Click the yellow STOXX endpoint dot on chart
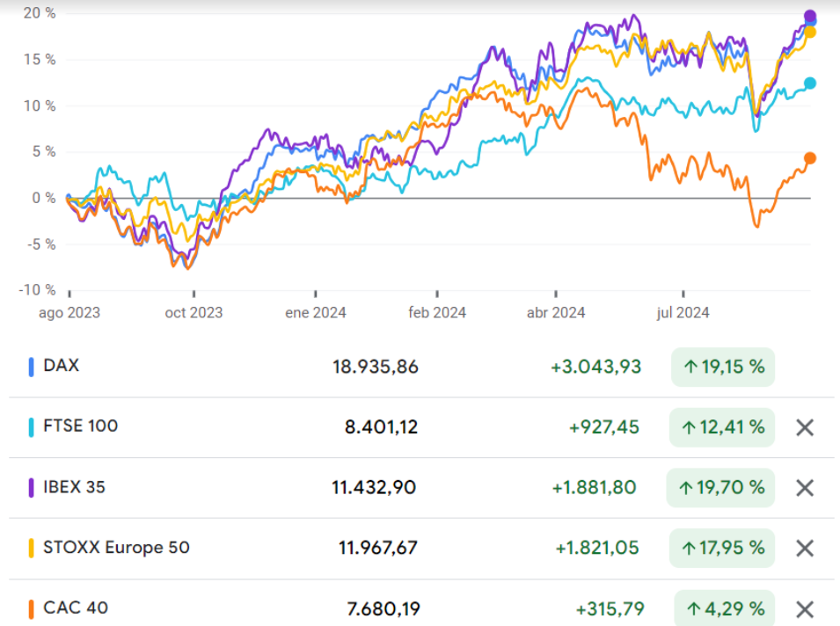Viewport: 840px width, 626px height. [x=810, y=33]
